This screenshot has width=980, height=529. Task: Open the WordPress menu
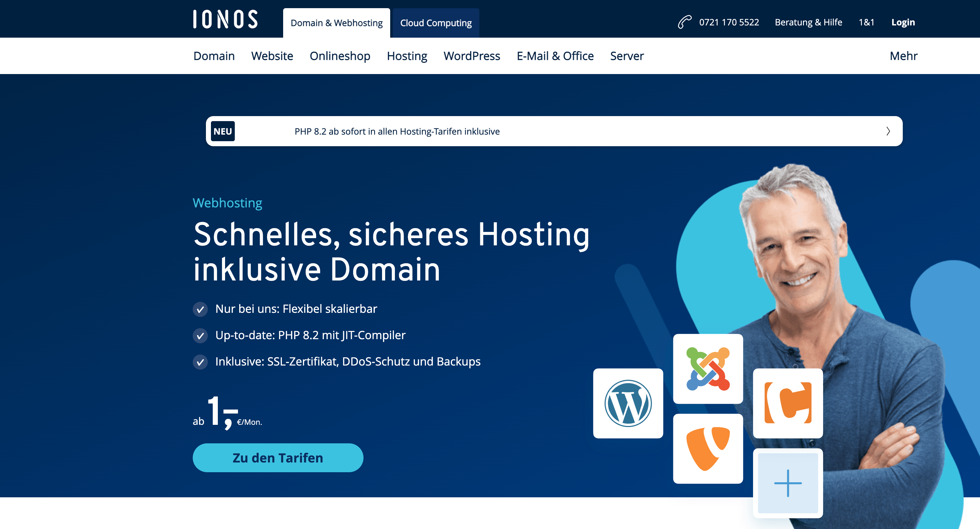coord(472,56)
